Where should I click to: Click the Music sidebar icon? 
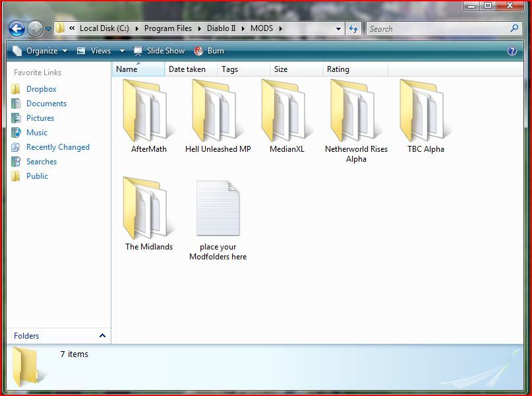(x=16, y=133)
